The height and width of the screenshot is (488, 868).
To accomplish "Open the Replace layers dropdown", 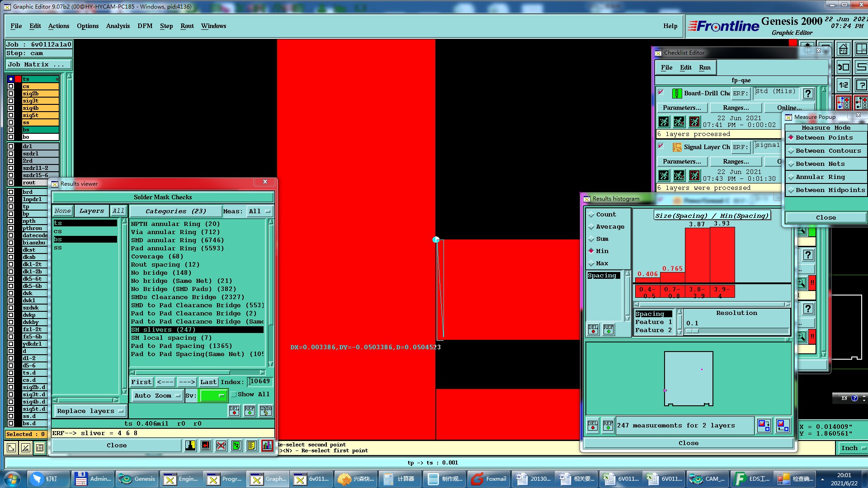I will (90, 411).
